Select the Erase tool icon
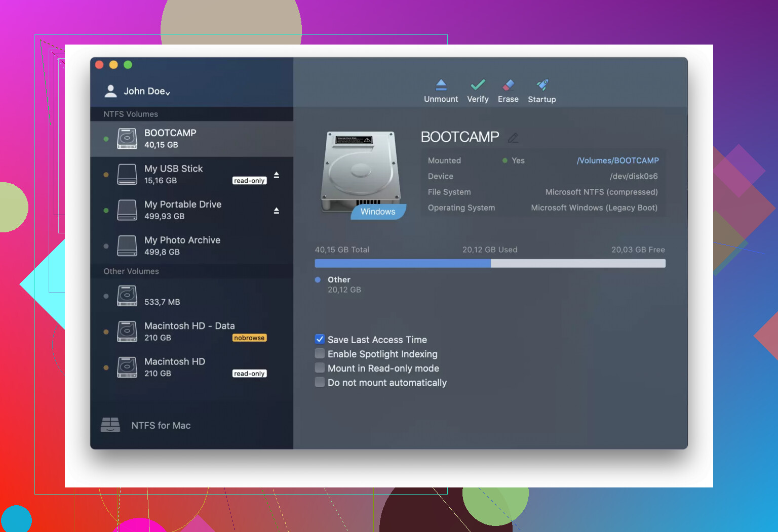The image size is (778, 532). point(508,85)
